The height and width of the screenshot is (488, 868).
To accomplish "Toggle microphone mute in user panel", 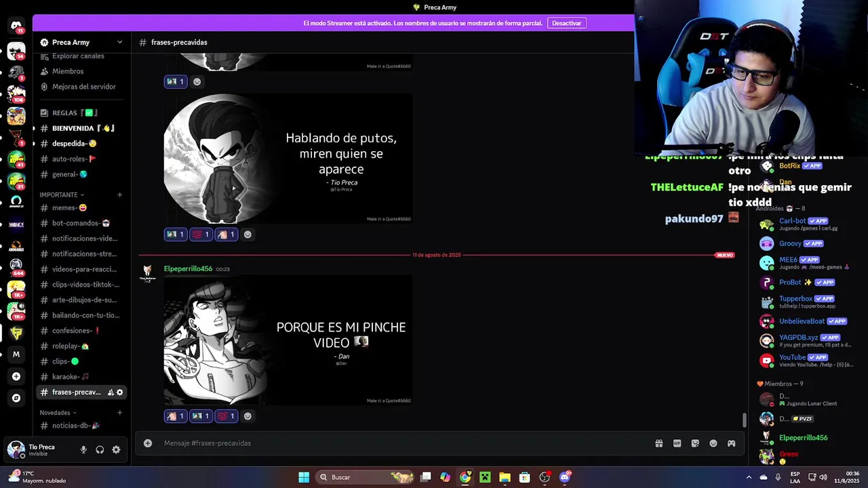I will pos(83,449).
